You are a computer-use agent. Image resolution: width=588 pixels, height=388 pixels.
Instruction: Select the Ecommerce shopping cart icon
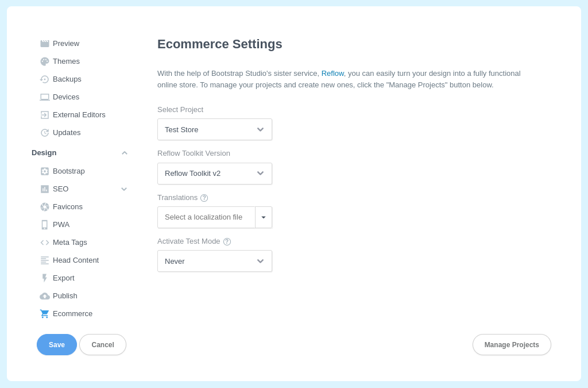[44, 313]
